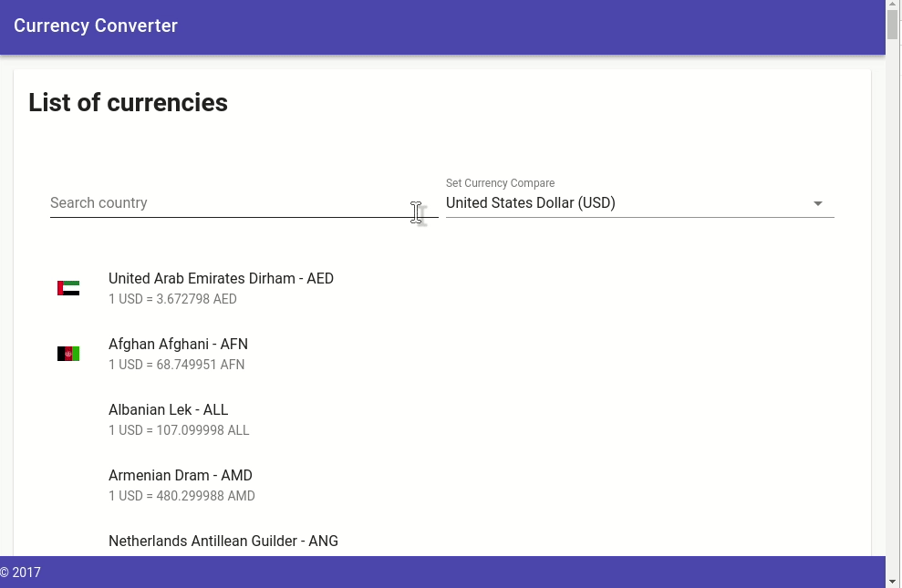Click the 1 USD = 480.299988 AMD rate
The width and height of the screenshot is (902, 588).
181,495
